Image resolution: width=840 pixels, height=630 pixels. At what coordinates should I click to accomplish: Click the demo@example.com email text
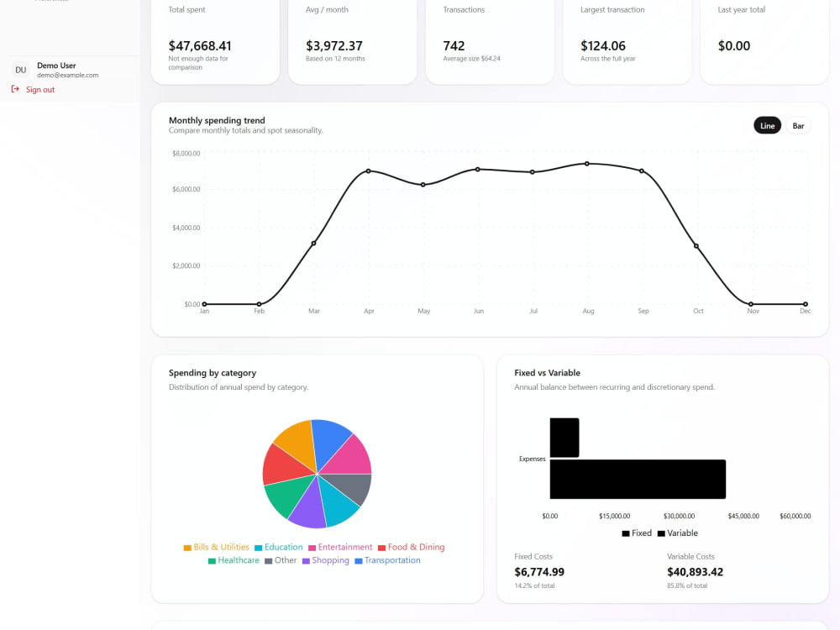(x=67, y=76)
